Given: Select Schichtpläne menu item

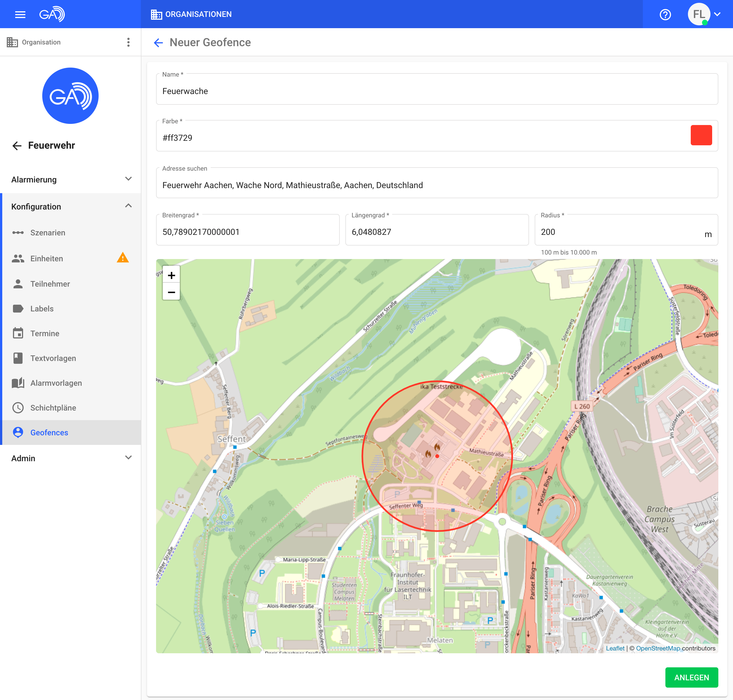Looking at the screenshot, I should 53,407.
